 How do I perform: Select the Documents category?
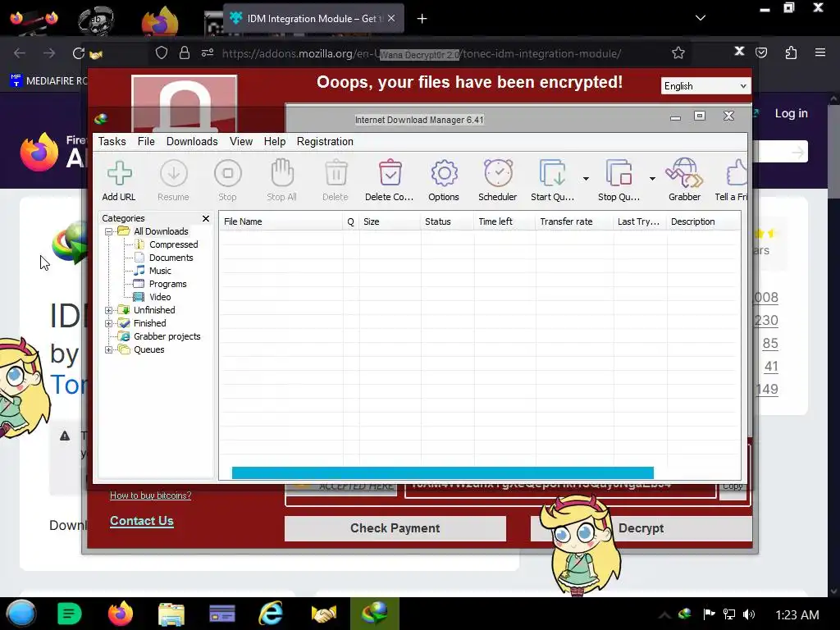point(171,258)
